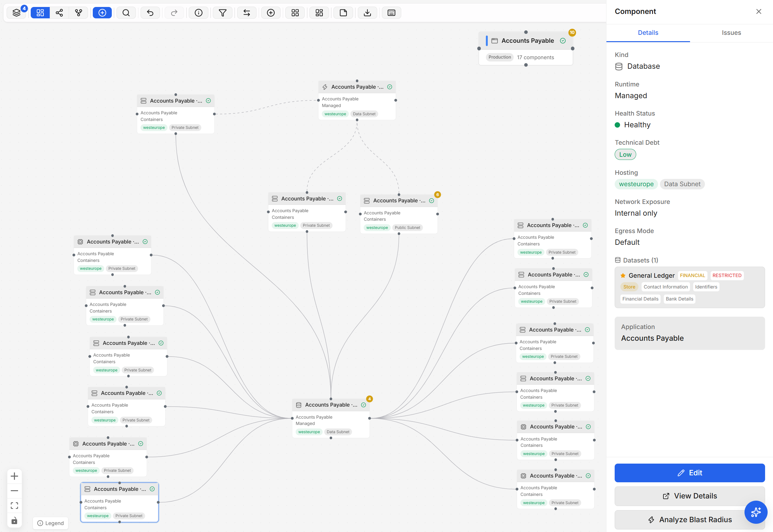Open keyboard shortcuts icon
The height and width of the screenshot is (532, 773).
coord(391,13)
